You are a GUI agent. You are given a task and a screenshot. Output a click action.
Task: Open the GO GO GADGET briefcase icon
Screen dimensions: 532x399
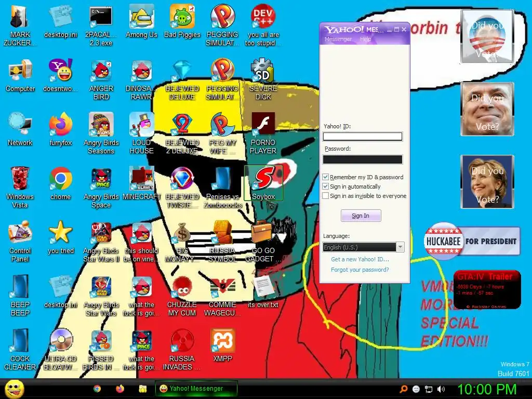tap(263, 242)
